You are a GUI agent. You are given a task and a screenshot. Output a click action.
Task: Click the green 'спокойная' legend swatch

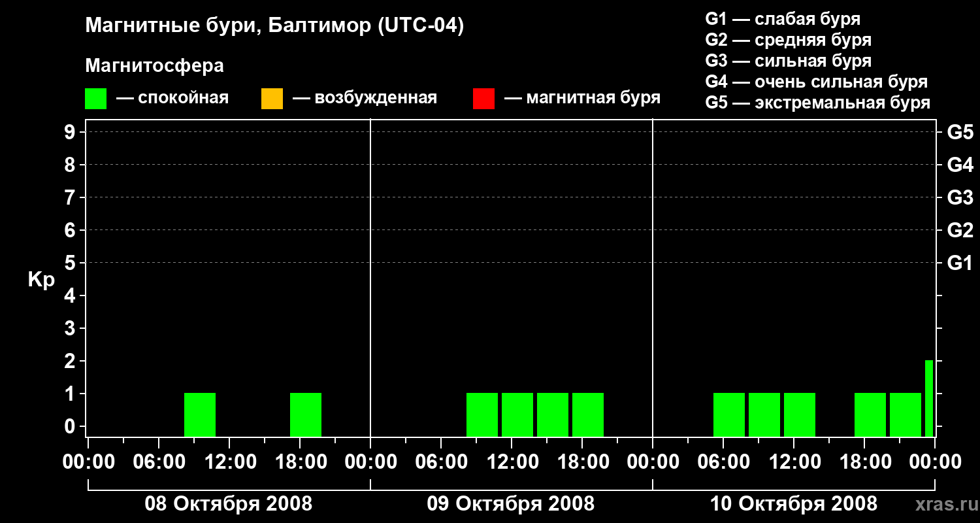(x=96, y=99)
